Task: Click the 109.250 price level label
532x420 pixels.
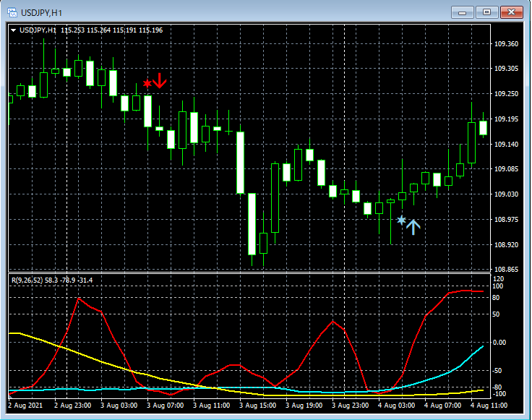Action: click(x=506, y=94)
